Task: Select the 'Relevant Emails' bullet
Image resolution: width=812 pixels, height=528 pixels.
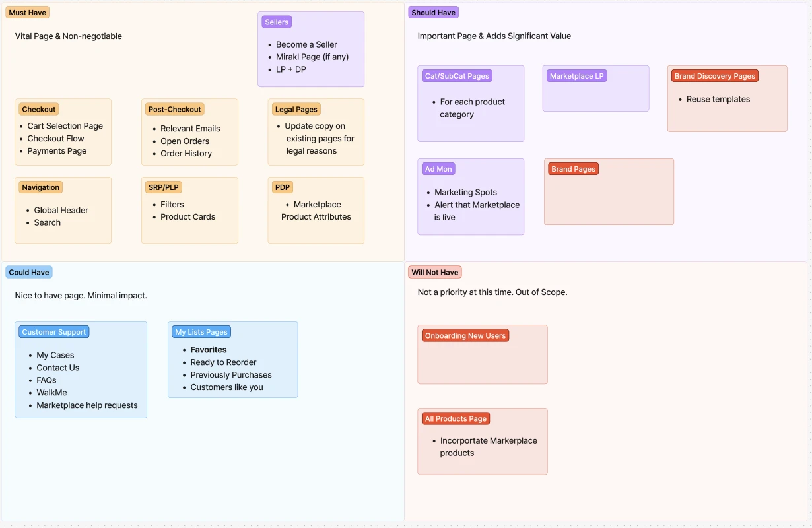Action: (190, 129)
